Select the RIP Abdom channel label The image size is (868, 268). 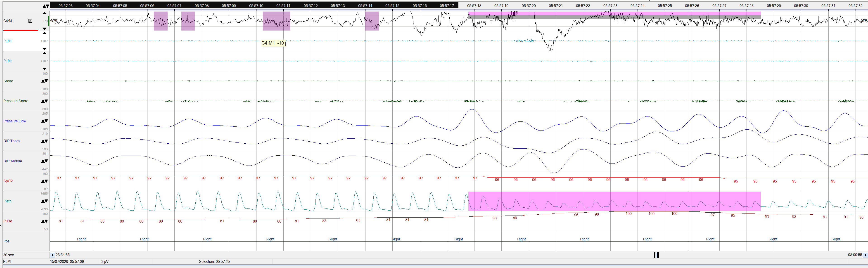(12, 161)
